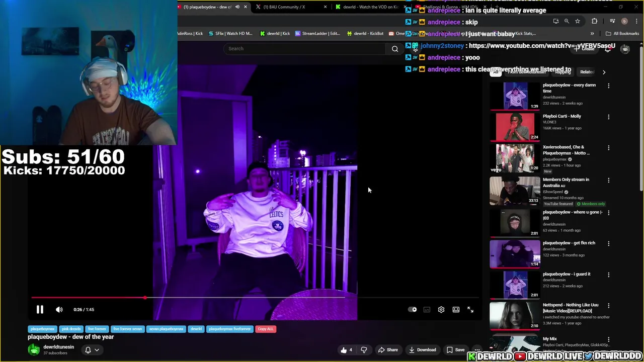The image size is (644, 362).
Task: Open the Chrome three-dot menu
Action: tap(636, 21)
